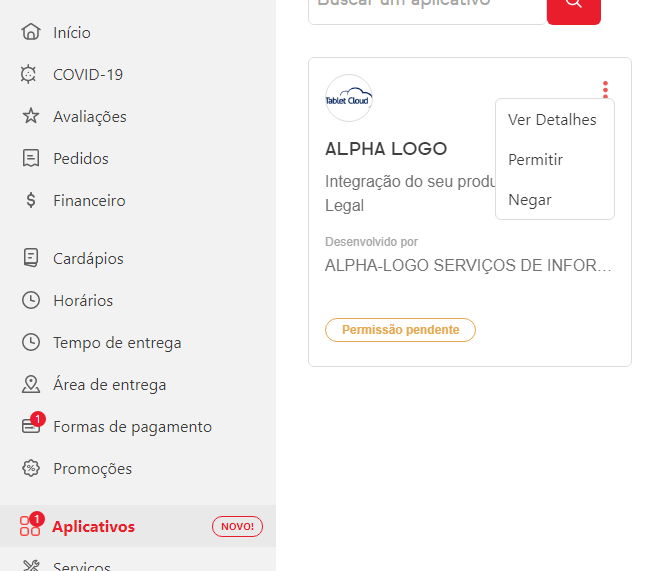Click the Promoções percent badge icon
This screenshot has width=647, height=571.
point(31,469)
